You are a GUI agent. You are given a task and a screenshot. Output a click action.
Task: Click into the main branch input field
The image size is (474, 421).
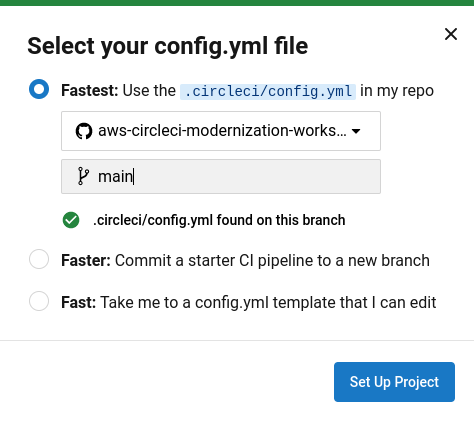(x=221, y=176)
